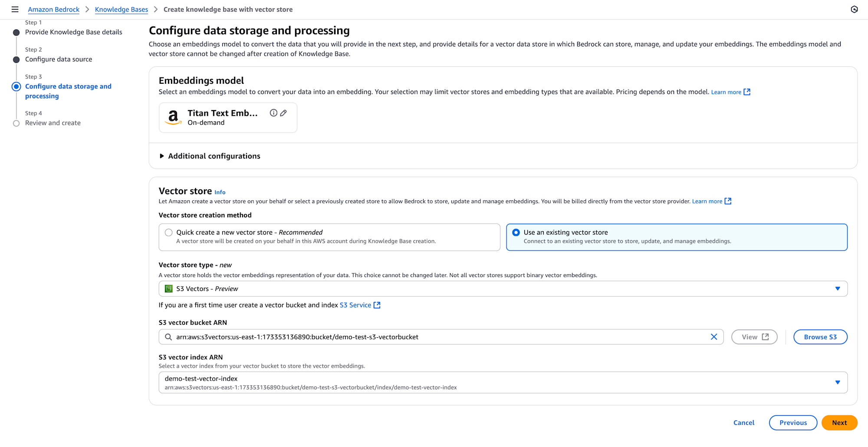Click the Step 1 completed circle indicator

[16, 33]
